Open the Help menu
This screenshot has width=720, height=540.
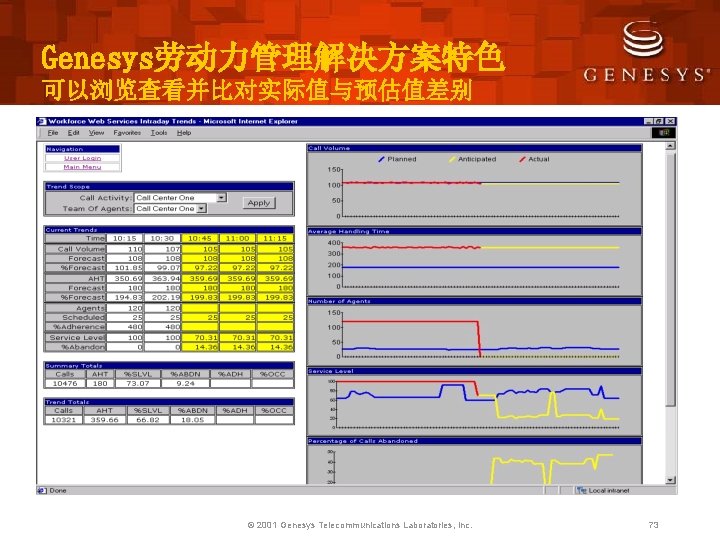point(184,133)
